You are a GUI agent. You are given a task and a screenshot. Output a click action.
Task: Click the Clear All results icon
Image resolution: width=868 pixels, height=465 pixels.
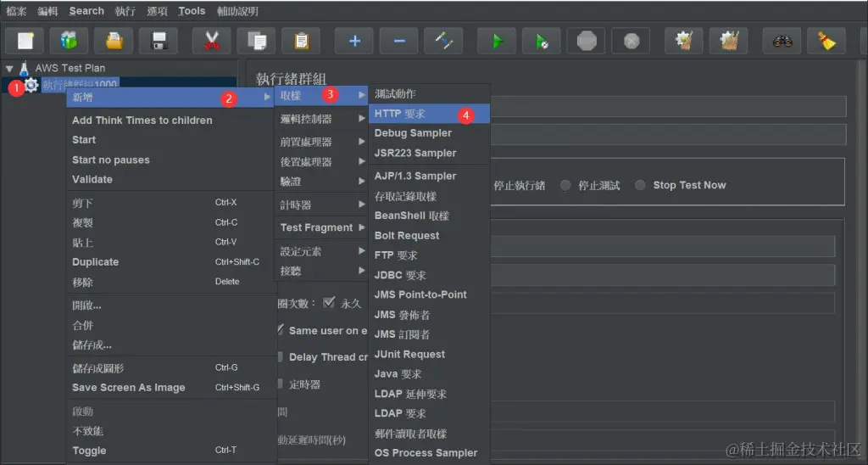[x=729, y=41]
